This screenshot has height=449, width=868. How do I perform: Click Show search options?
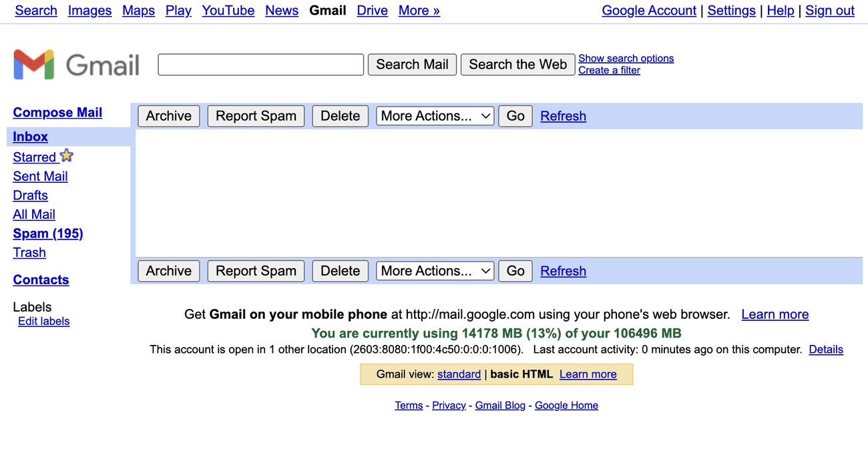[x=626, y=58]
